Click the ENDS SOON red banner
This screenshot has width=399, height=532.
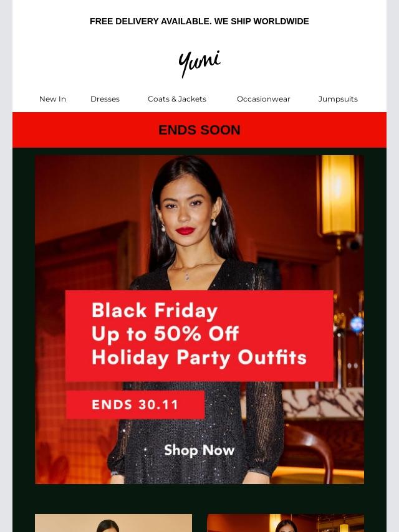coord(199,130)
